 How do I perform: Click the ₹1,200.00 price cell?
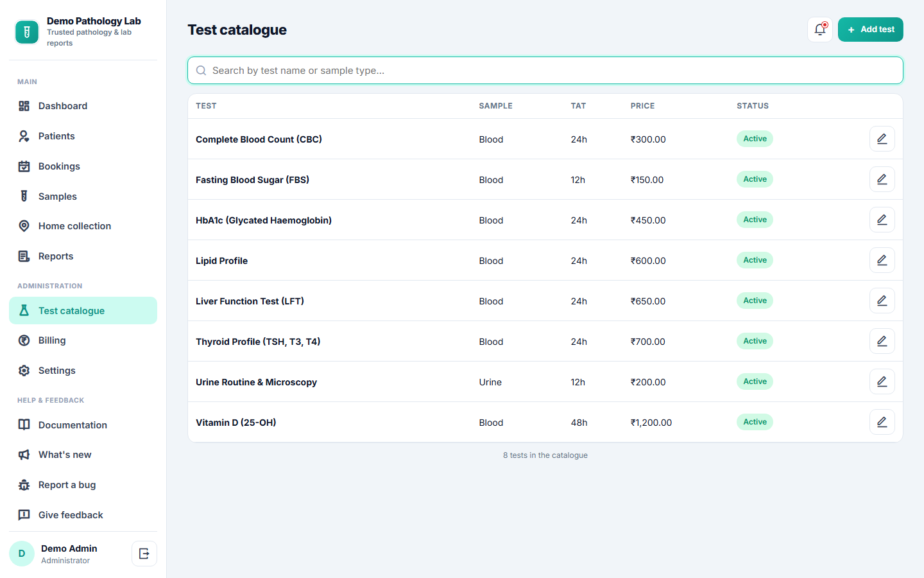[x=651, y=423]
